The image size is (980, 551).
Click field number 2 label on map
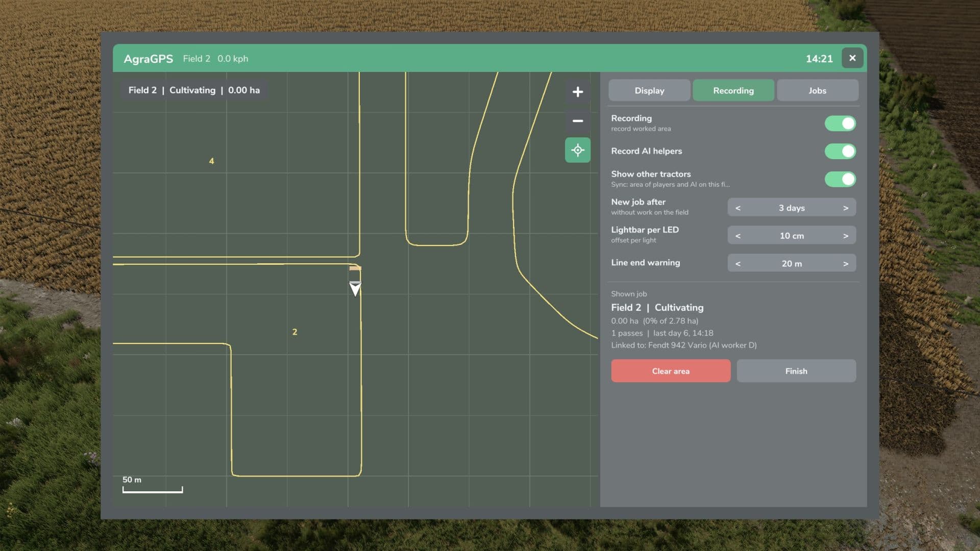point(295,332)
